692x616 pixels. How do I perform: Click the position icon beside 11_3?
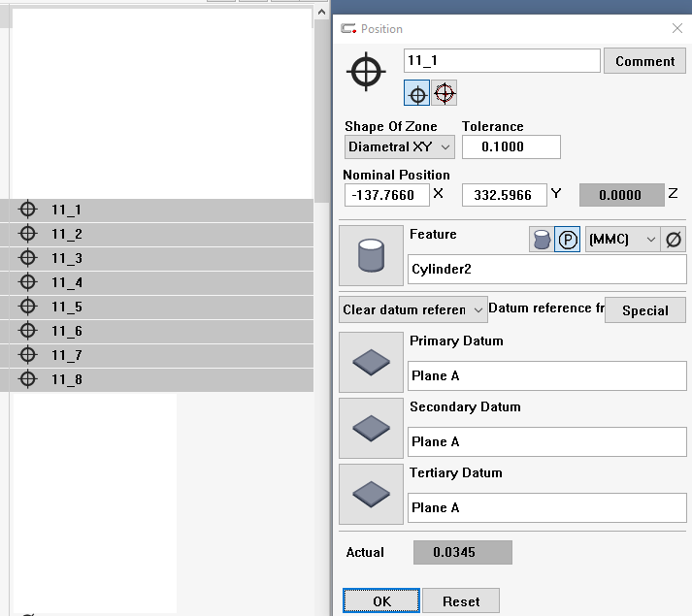[x=28, y=258]
